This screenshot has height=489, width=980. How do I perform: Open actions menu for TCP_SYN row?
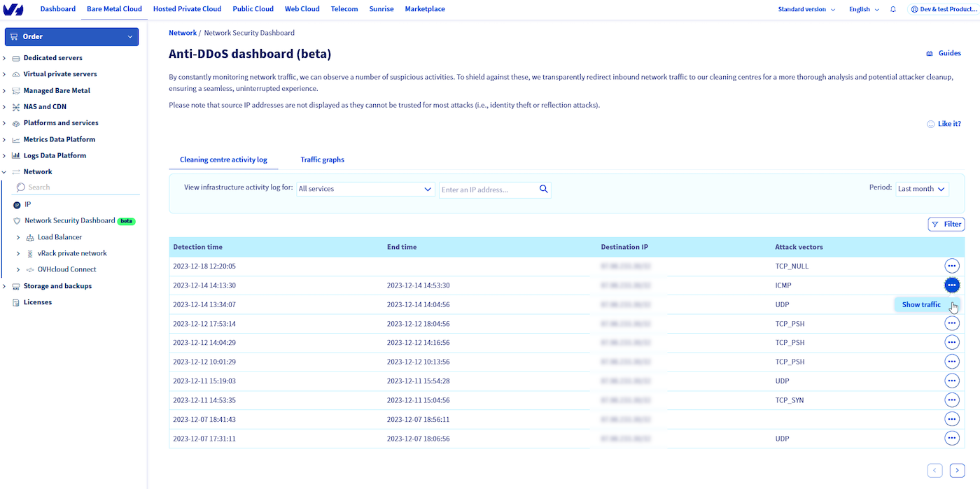pyautogui.click(x=951, y=399)
